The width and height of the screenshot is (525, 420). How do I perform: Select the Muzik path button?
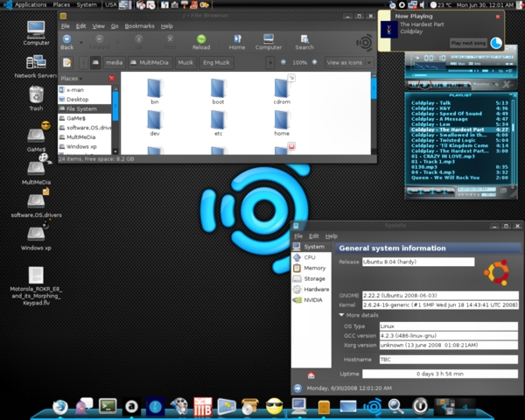(185, 63)
